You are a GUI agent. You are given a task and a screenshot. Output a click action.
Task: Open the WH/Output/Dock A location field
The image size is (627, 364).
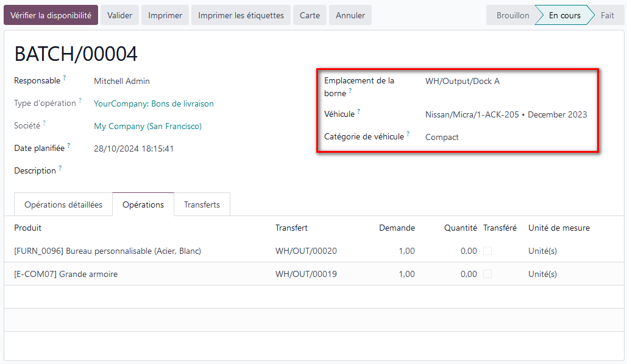pyautogui.click(x=462, y=81)
